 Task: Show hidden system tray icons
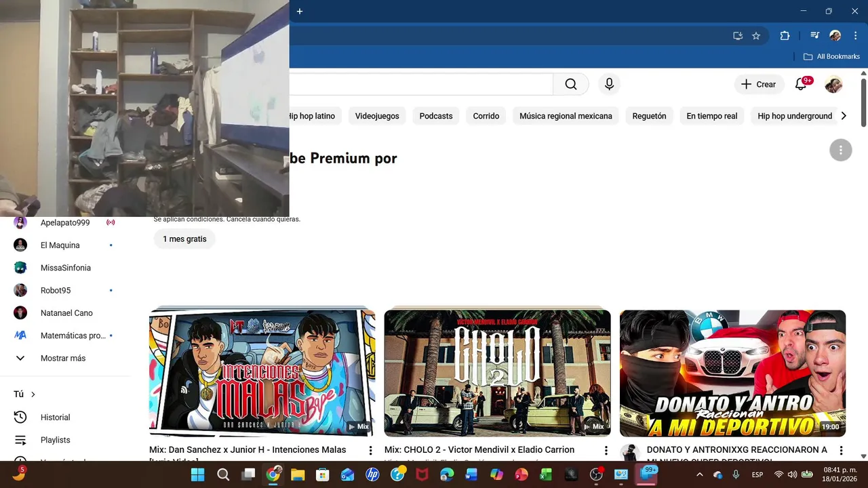(x=700, y=474)
